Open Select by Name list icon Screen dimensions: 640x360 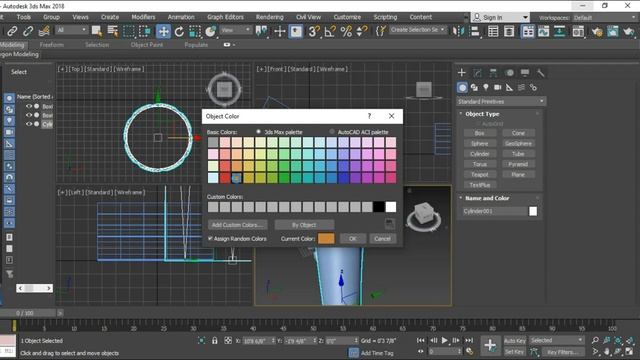click(x=113, y=31)
